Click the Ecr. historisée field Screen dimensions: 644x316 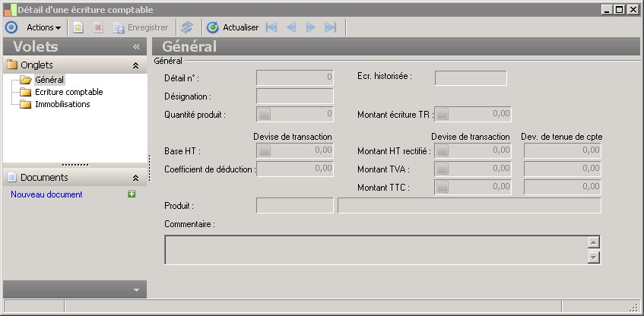[471, 78]
